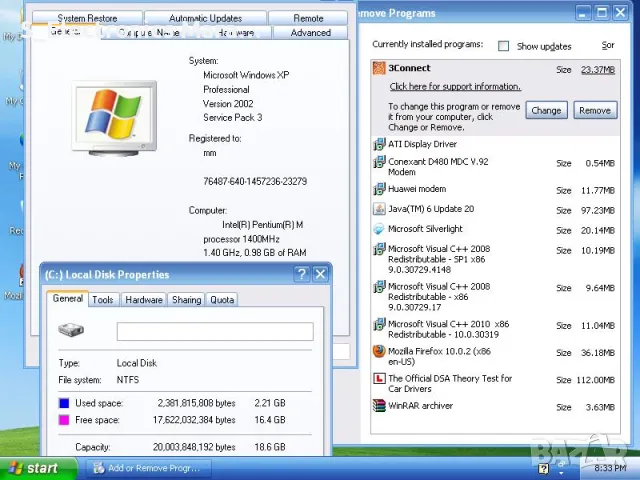
Task: Click the help icon in the system tray
Action: coord(545,468)
